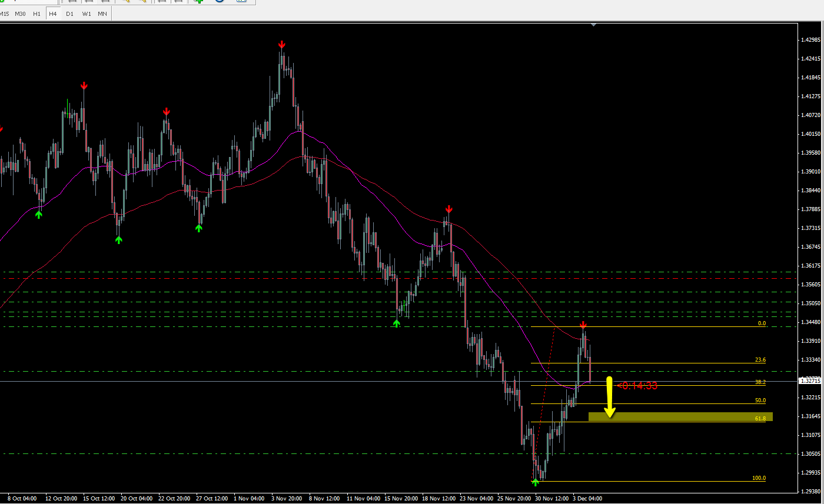Click price axis value 1.29380
The height and width of the screenshot is (504, 824).
coord(810,492)
